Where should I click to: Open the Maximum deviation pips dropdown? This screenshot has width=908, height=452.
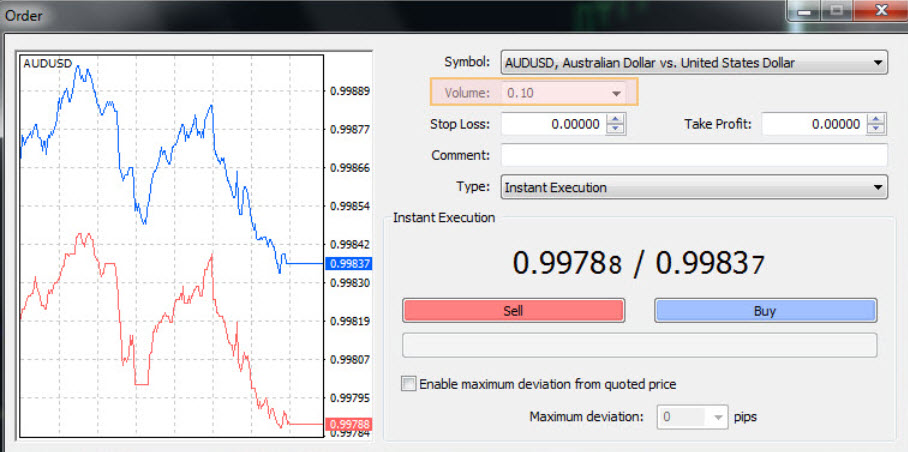point(718,417)
